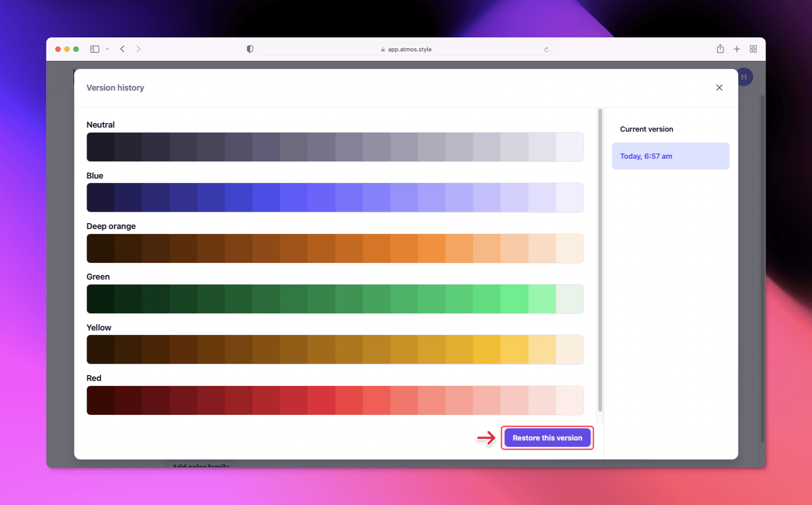Reload the page with the refresh icon

[546, 50]
